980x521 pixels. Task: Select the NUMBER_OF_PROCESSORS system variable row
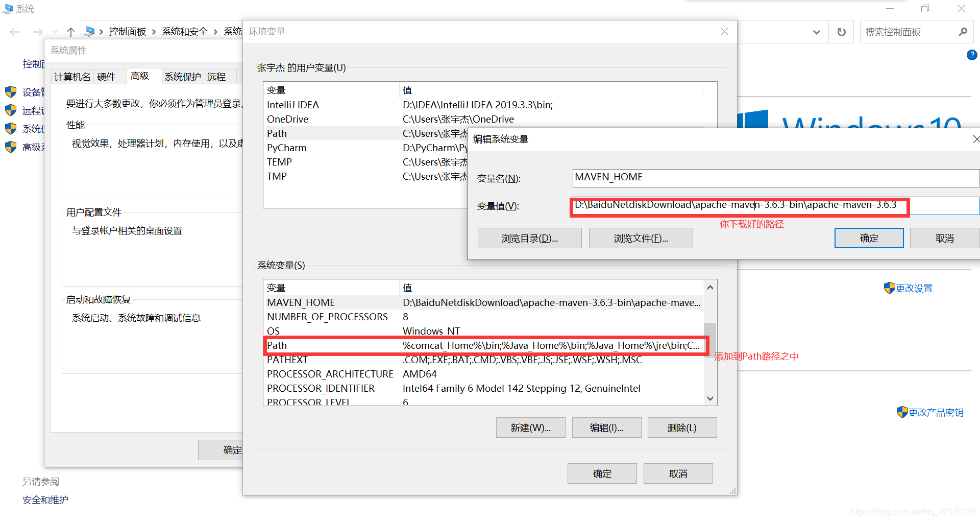[x=484, y=317]
